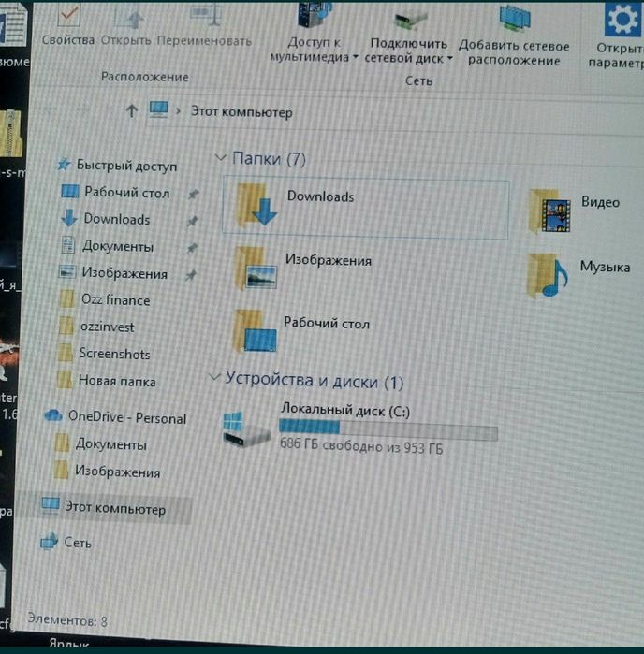Click the 686 ГБ свободно из 953 ГБ text
The height and width of the screenshot is (654, 644).
coord(361,445)
